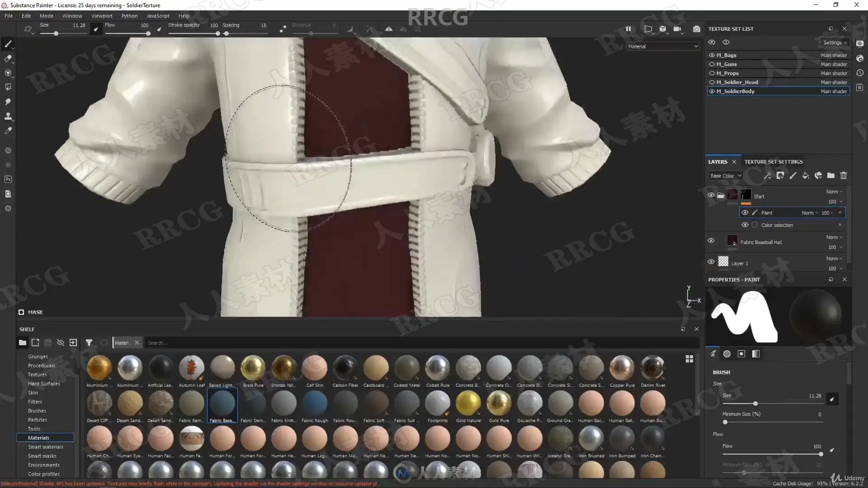Screen dimensions: 868x488
Task: Select the Material picker eyedropper tool
Action: pos(8,131)
